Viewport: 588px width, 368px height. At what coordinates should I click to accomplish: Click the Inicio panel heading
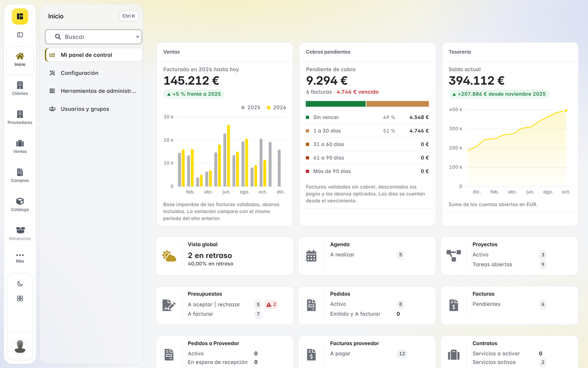56,16
